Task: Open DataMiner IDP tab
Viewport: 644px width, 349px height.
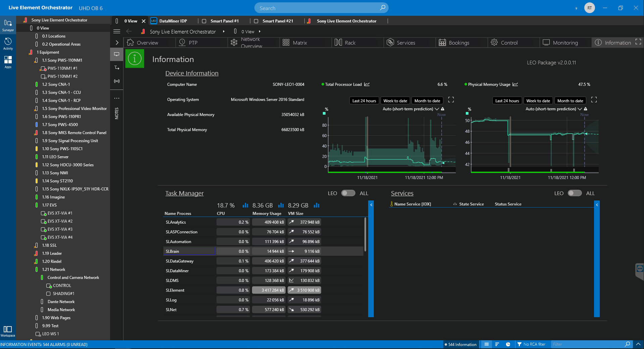Action: 173,21
